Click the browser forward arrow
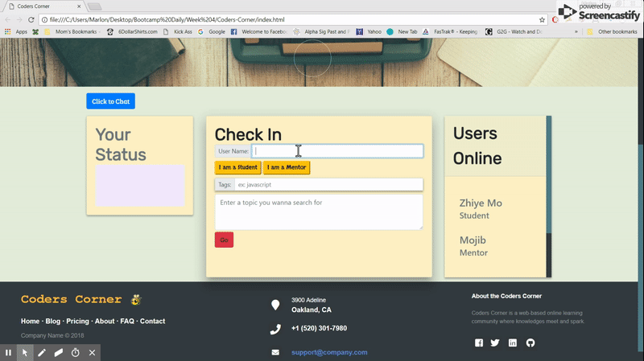Screen dimensions: 644x361 point(19,19)
